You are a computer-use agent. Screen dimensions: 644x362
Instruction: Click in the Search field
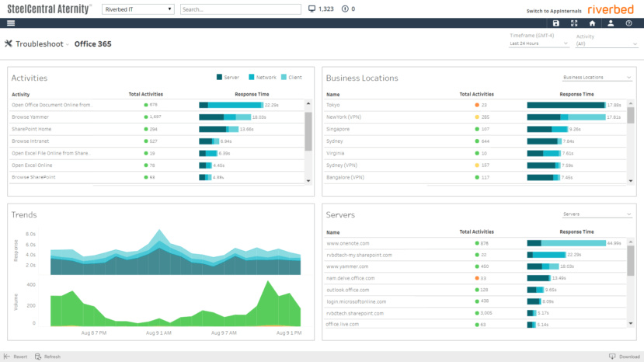tap(240, 9)
